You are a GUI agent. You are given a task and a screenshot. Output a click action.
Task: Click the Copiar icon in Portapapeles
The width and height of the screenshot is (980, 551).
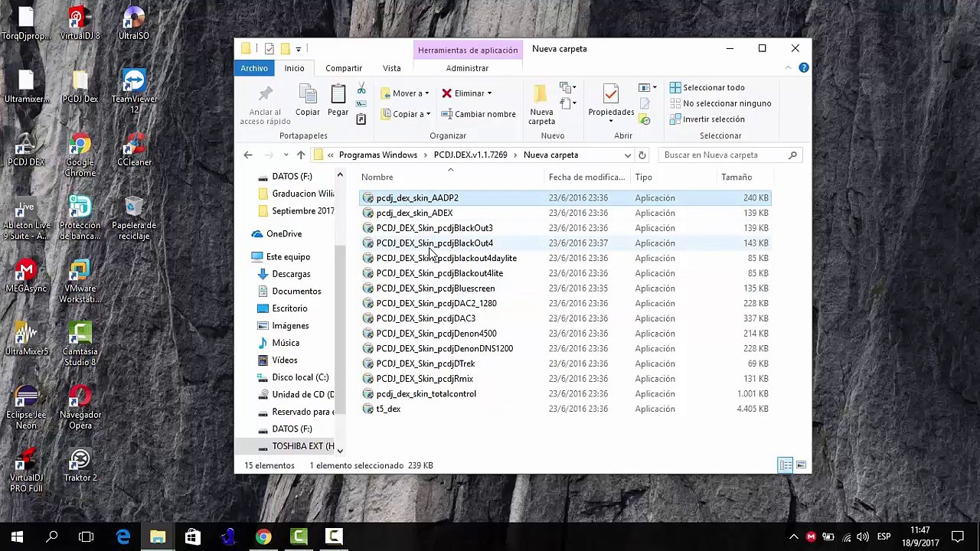click(x=308, y=94)
